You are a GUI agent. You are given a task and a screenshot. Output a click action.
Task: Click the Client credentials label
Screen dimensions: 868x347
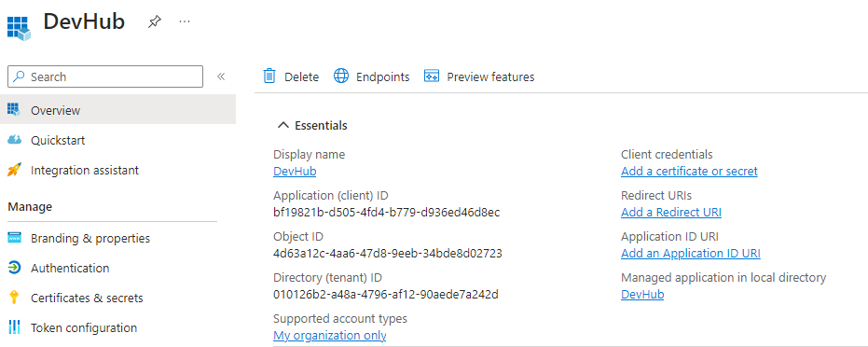(667, 155)
